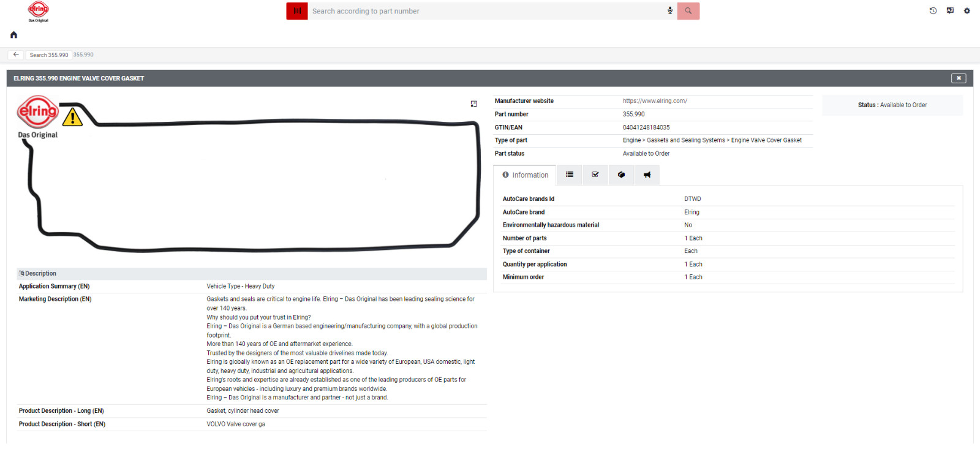
Task: Click AutoCare brands Id value DTWD
Action: click(693, 199)
